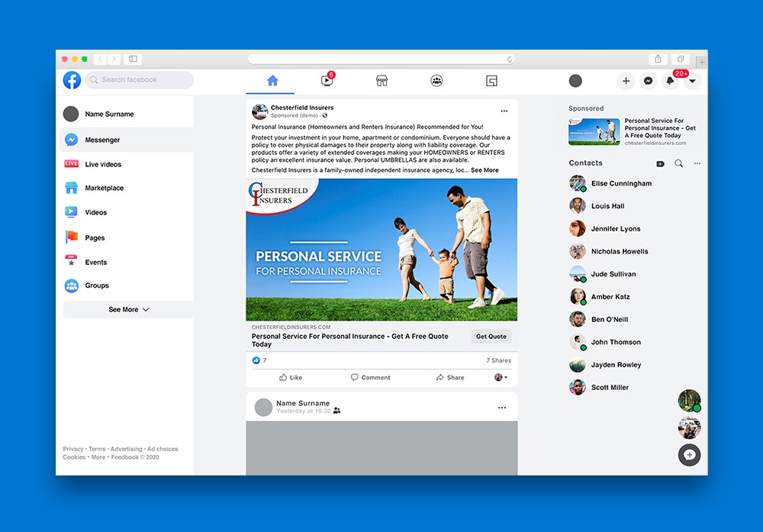
Task: Open the Gaming tab icon
Action: [x=491, y=81]
